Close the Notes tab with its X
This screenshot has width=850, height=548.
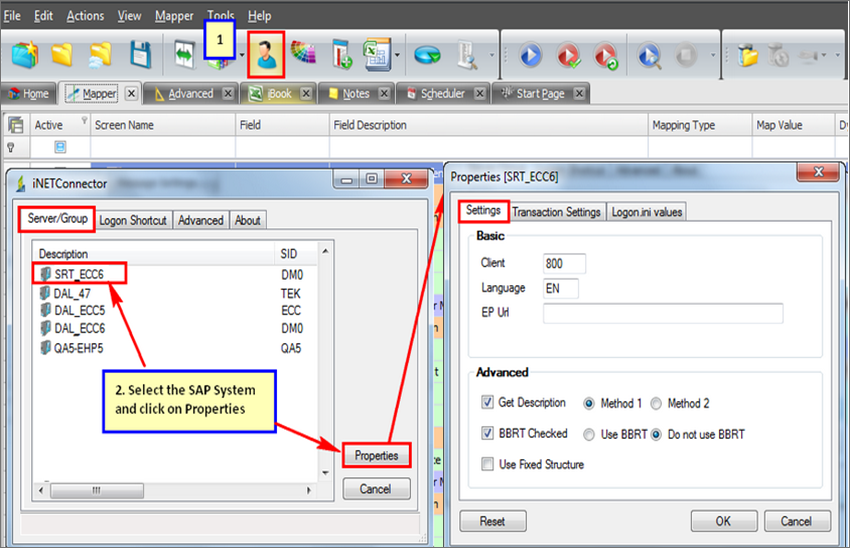click(384, 93)
